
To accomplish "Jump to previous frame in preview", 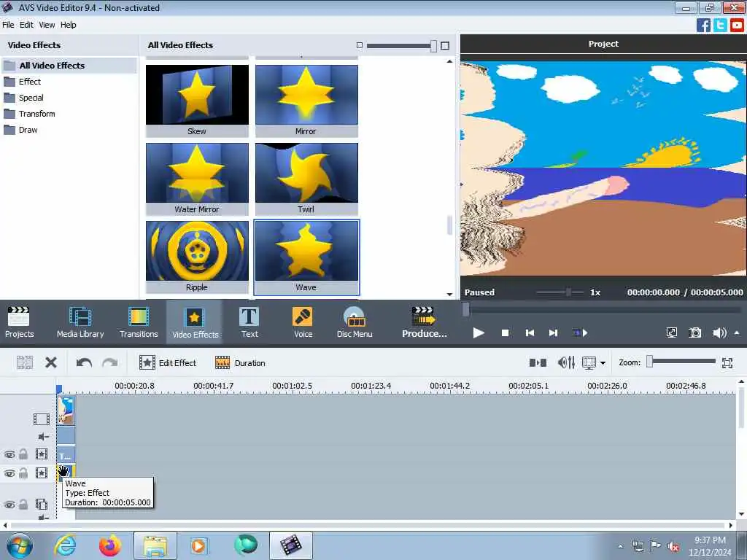I will coord(530,332).
